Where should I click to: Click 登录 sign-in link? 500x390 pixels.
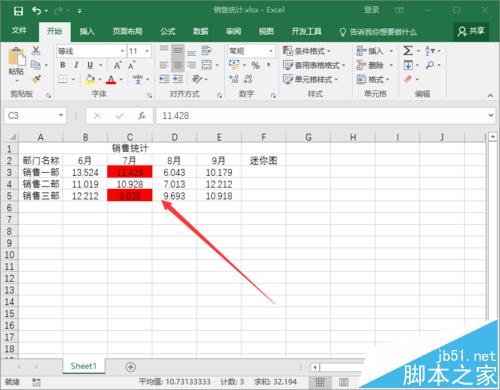click(x=372, y=10)
